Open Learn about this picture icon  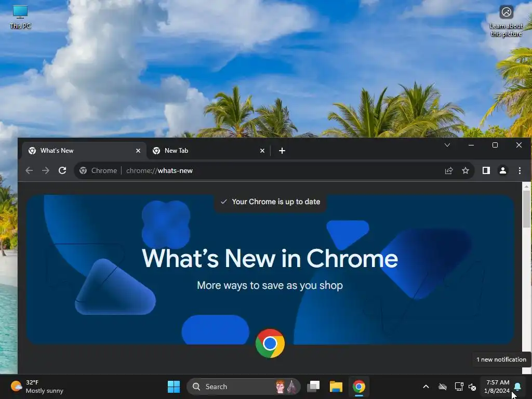point(506,21)
